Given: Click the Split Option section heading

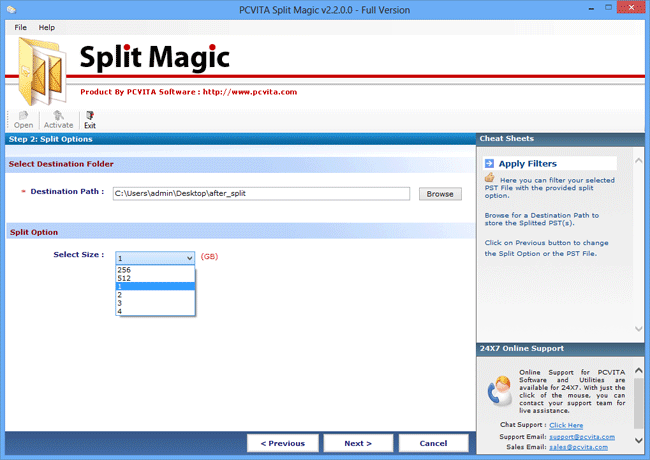Looking at the screenshot, I should coord(34,232).
